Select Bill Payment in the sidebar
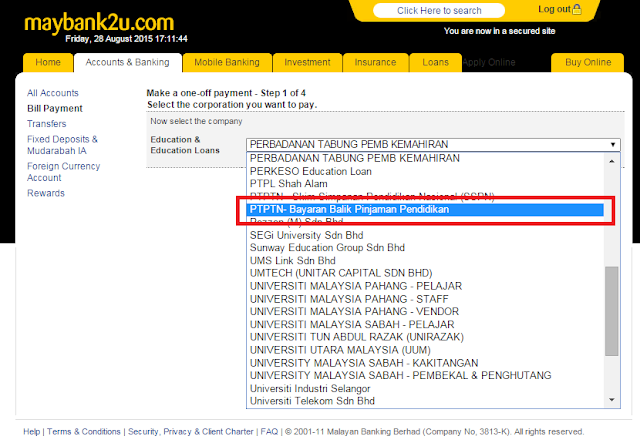 coord(55,109)
